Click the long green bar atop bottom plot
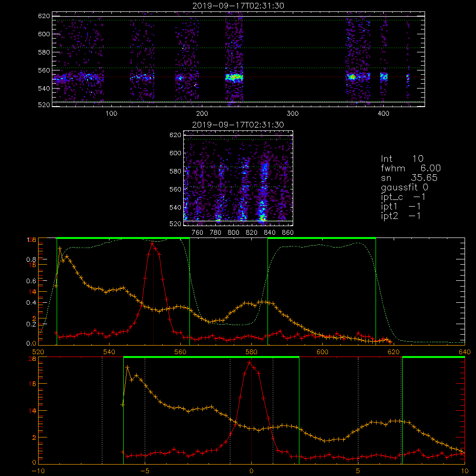 tap(211, 357)
